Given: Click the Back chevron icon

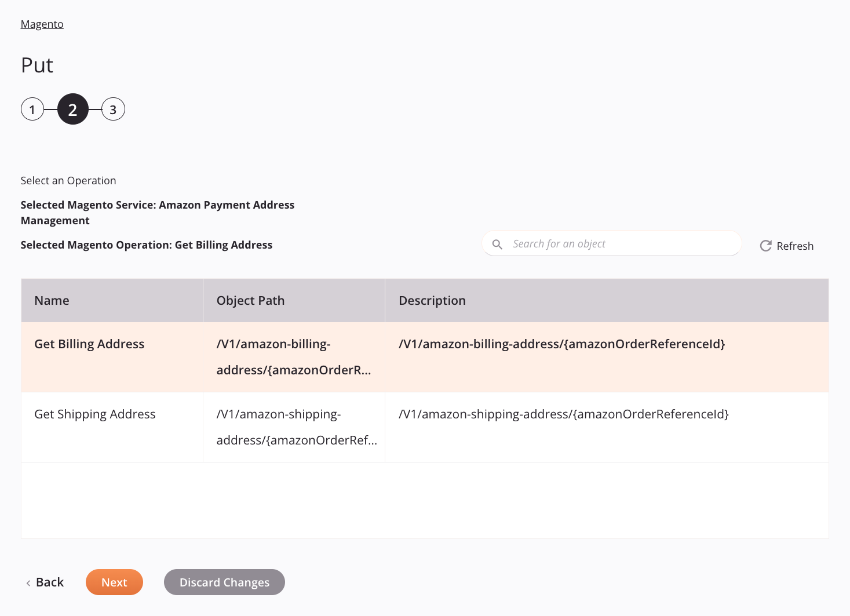Looking at the screenshot, I should tap(28, 583).
